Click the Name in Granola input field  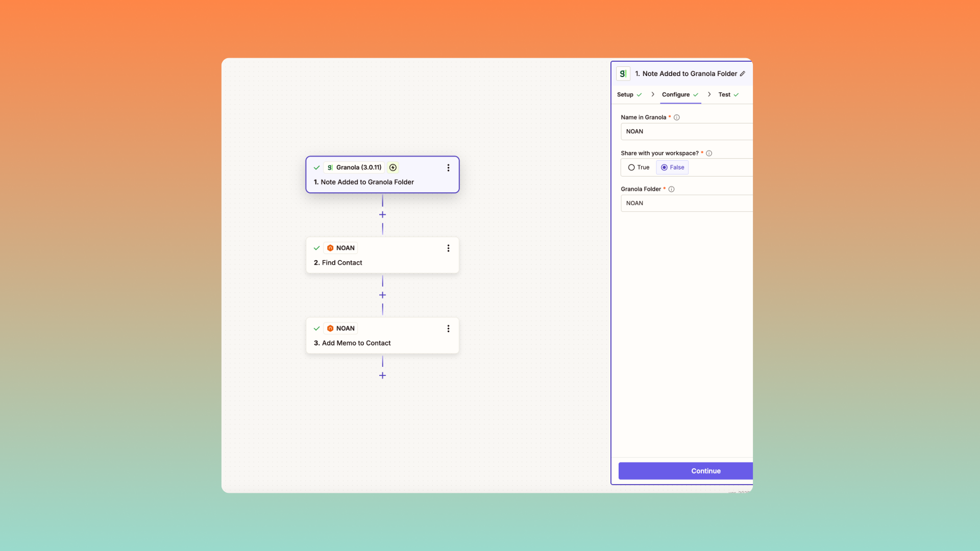687,132
